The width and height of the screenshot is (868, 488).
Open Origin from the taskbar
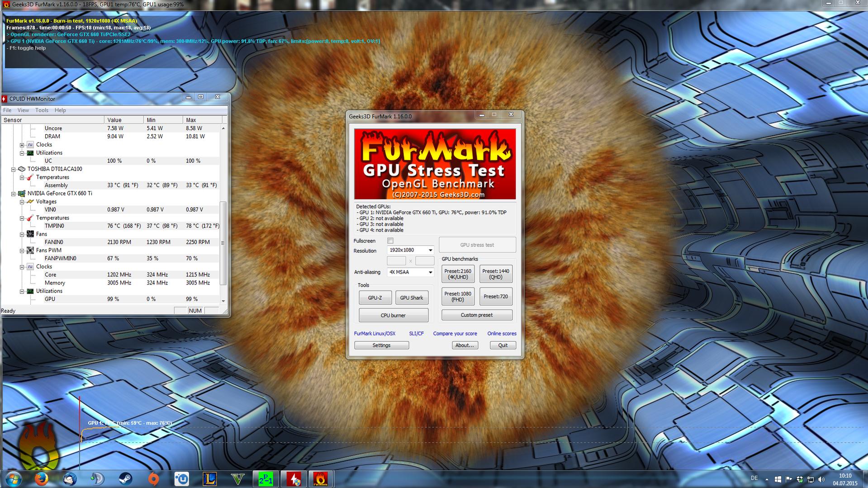point(154,479)
